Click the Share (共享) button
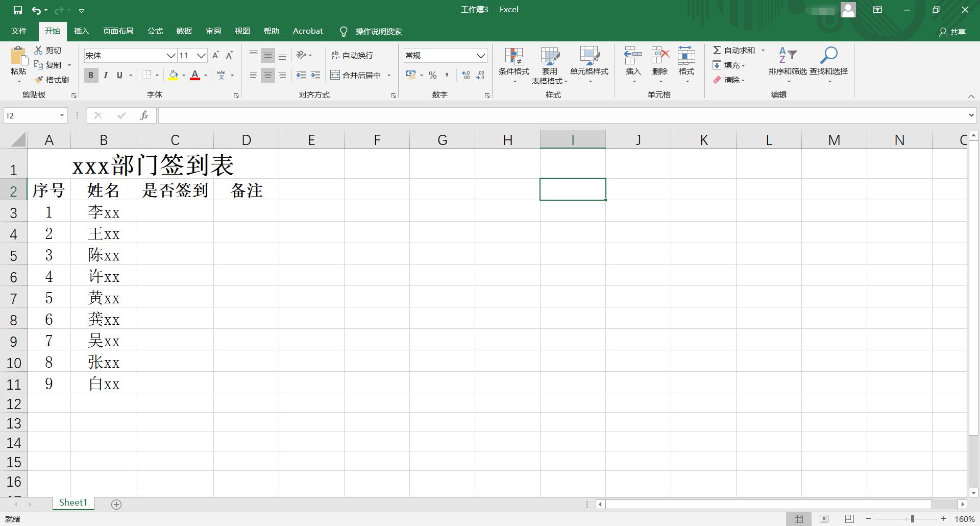The height and width of the screenshot is (526, 980). pos(952,32)
